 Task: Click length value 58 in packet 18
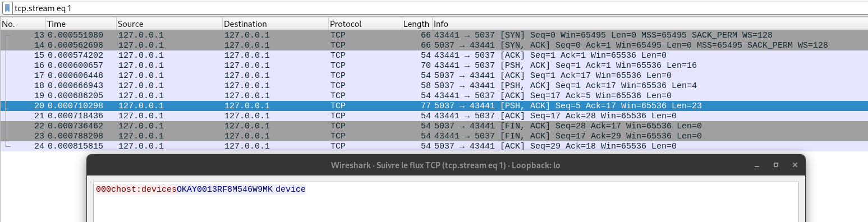[425, 85]
